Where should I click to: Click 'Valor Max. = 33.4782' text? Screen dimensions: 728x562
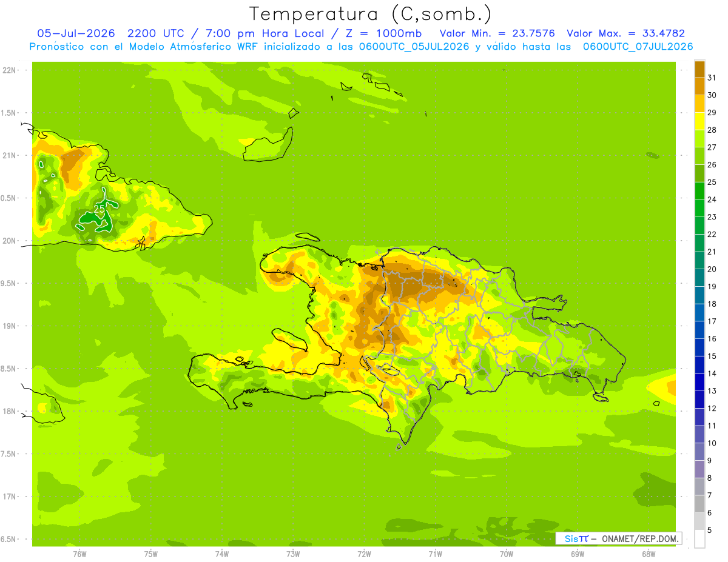click(625, 33)
